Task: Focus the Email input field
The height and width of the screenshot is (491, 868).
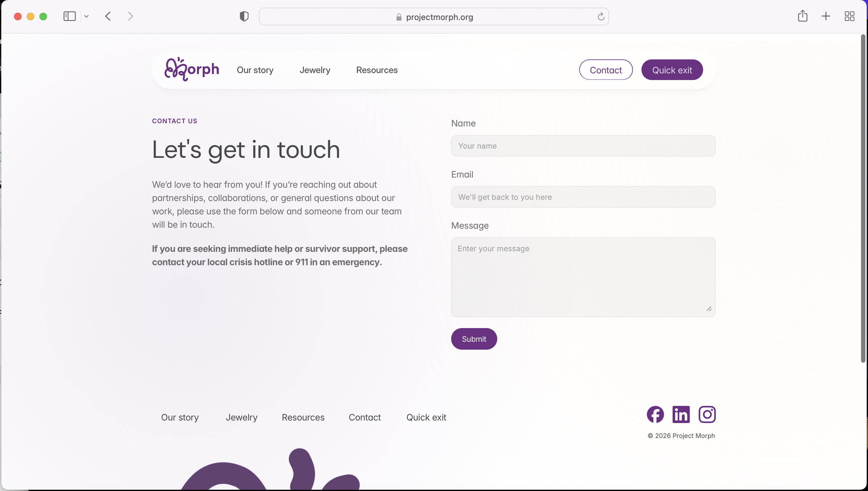Action: (583, 197)
